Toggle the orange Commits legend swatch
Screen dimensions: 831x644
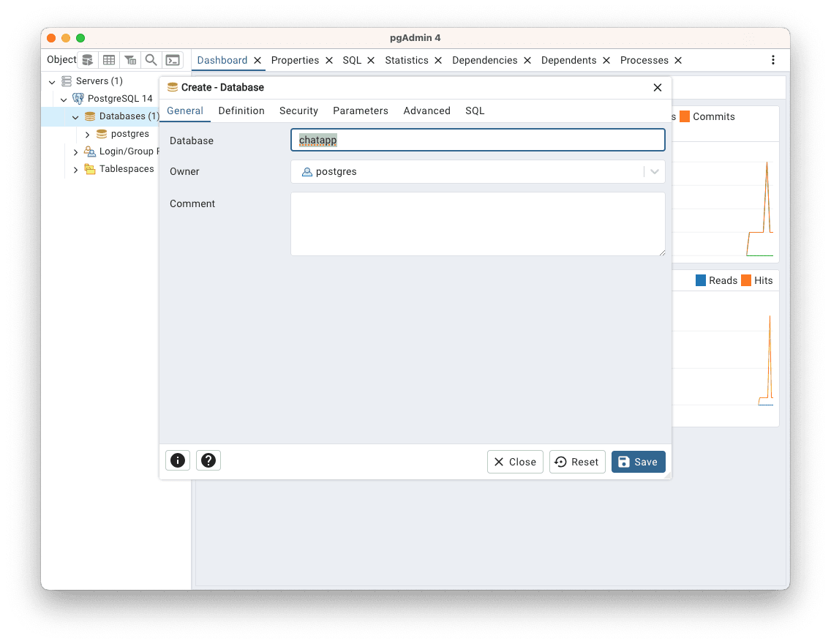(685, 116)
